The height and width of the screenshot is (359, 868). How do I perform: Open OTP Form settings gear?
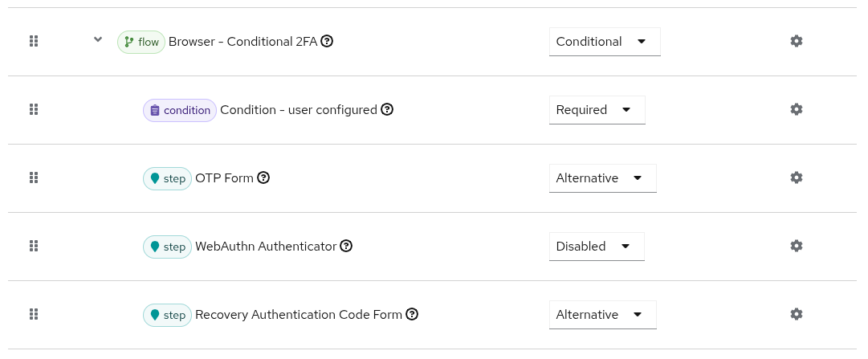coord(796,177)
